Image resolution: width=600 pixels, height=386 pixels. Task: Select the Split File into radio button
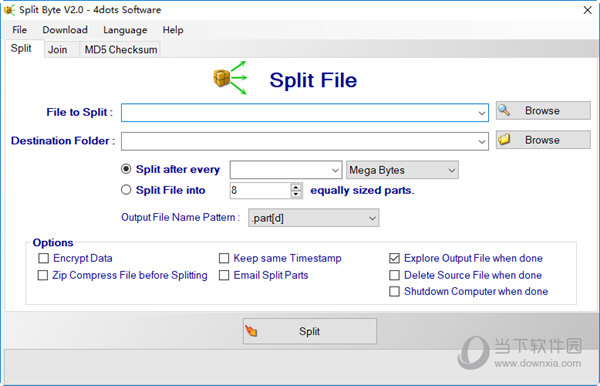(x=126, y=190)
